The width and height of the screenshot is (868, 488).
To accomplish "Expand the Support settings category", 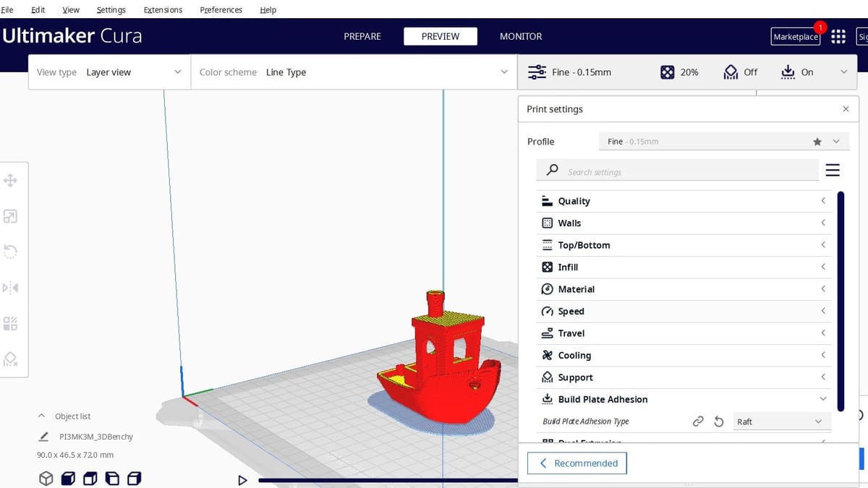I will coord(684,377).
